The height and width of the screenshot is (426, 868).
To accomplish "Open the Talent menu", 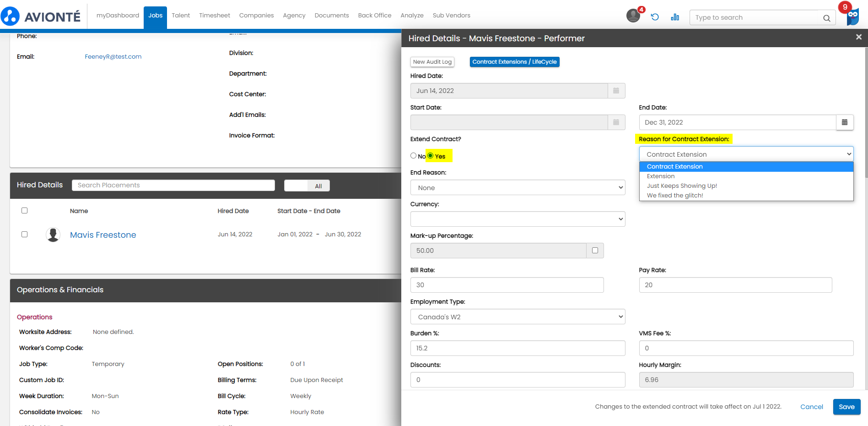I will pos(181,16).
